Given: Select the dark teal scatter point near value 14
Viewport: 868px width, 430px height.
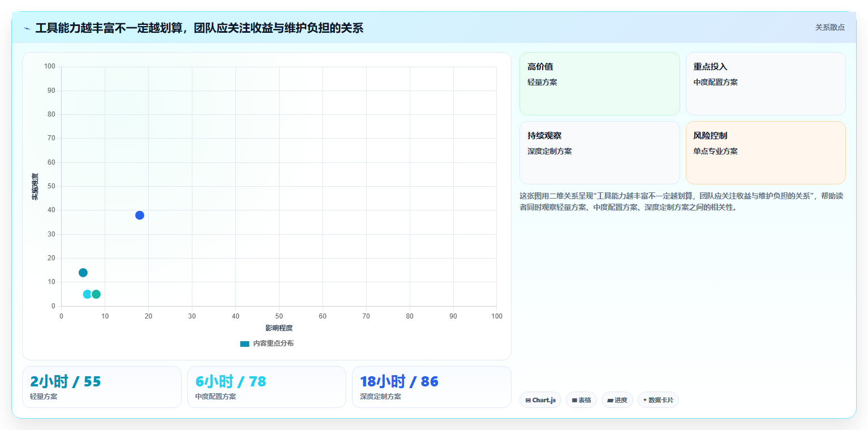Looking at the screenshot, I should 83,273.
